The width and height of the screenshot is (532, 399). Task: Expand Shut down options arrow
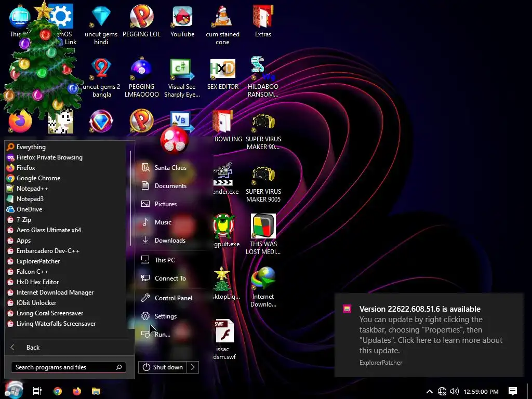click(x=193, y=367)
